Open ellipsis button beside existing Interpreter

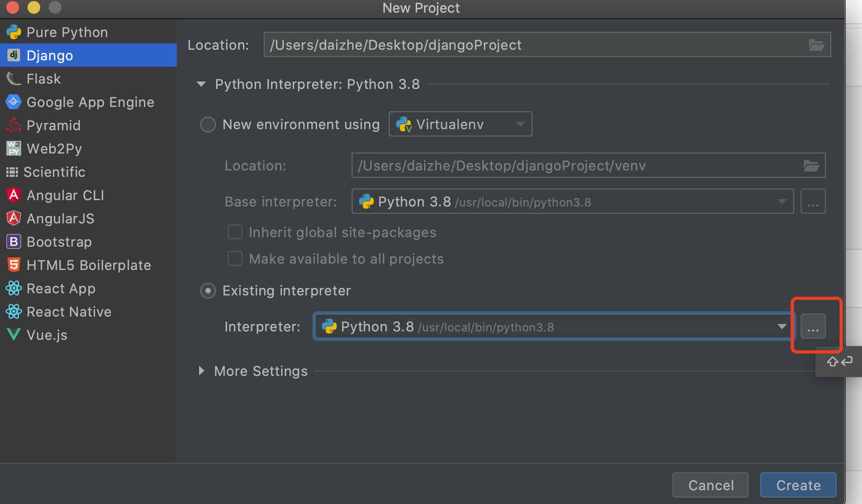point(813,327)
